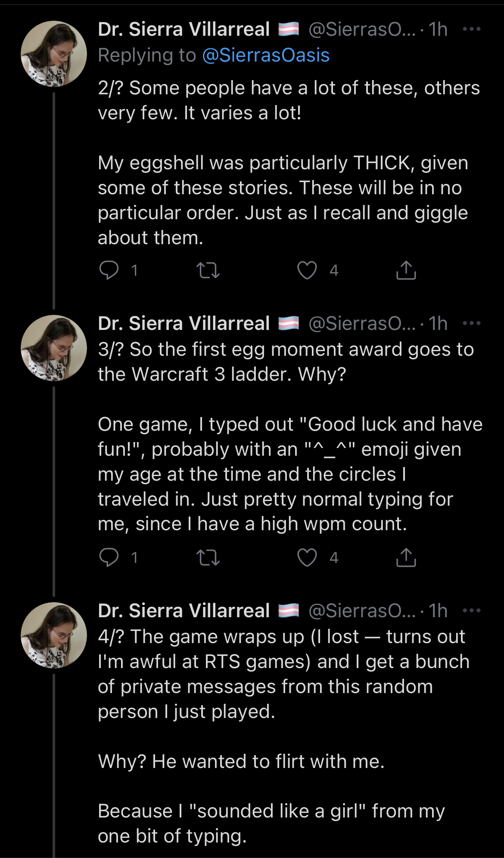Tap the profile avatar on the 2/? tweet
The width and height of the screenshot is (504, 858).
tap(54, 54)
